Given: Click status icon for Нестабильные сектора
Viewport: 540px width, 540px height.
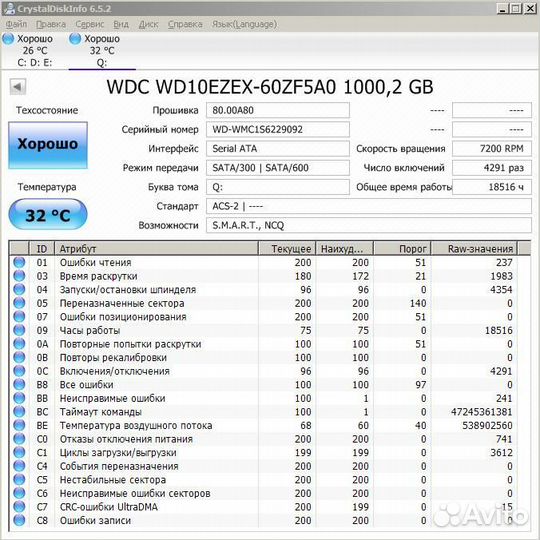Looking at the screenshot, I should [19, 479].
